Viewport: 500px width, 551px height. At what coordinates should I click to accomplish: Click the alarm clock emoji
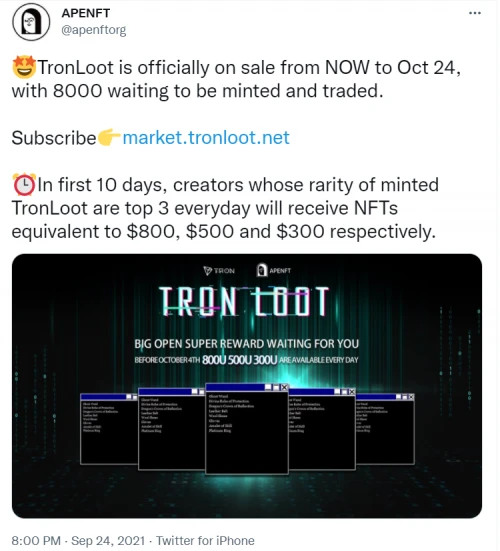pyautogui.click(x=24, y=184)
